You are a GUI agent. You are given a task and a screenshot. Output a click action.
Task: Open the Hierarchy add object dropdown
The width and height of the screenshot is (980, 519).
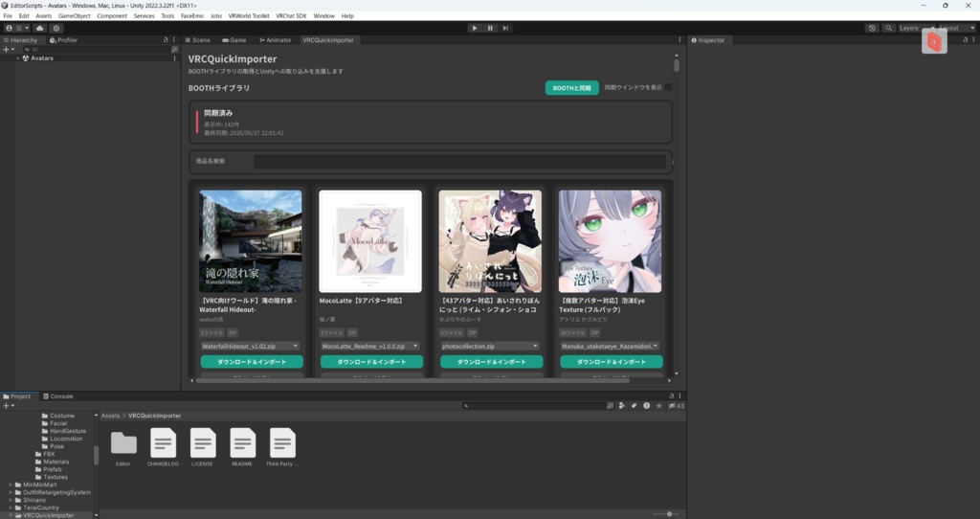pos(8,50)
